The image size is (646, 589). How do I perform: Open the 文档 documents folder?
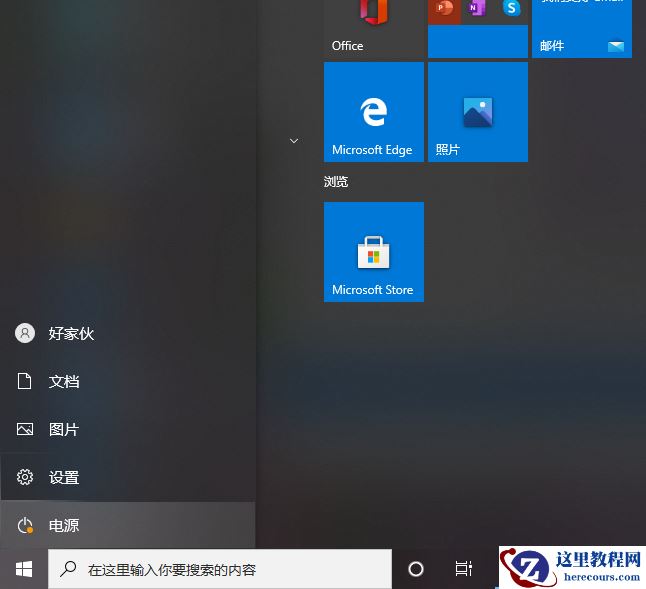tap(128, 381)
